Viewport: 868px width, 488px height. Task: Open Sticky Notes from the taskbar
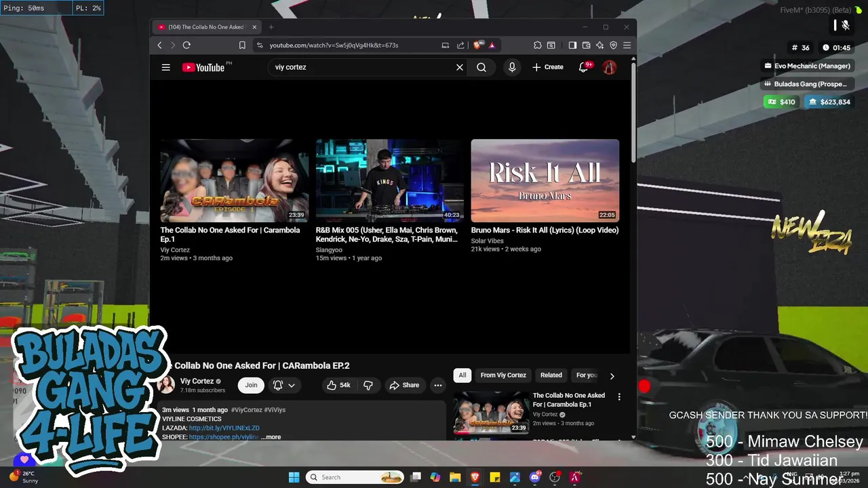pyautogui.click(x=495, y=477)
